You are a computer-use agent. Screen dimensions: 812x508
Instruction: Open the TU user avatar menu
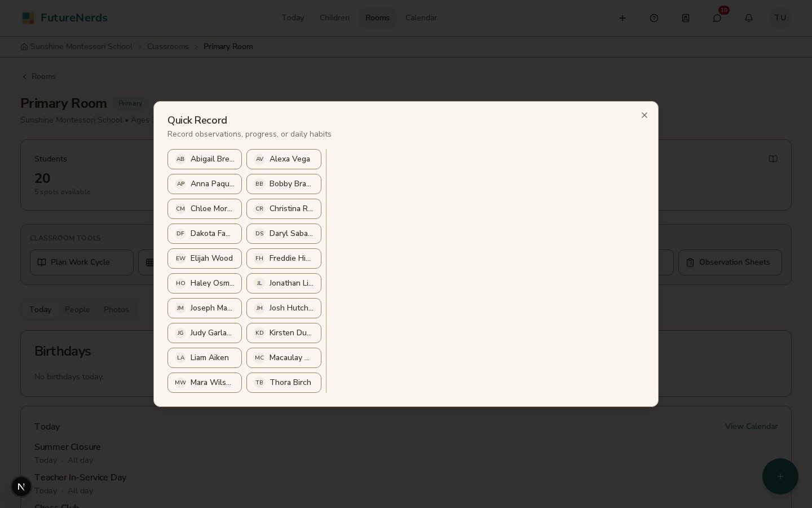pos(780,18)
